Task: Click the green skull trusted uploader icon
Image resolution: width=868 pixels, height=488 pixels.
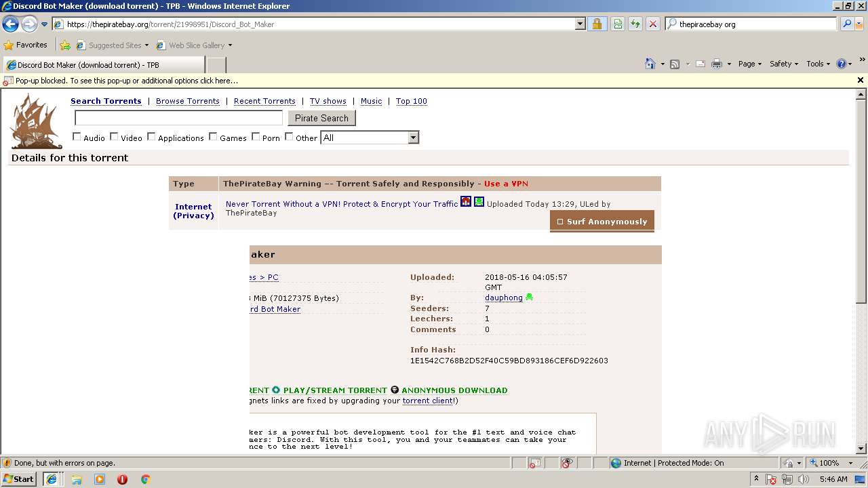Action: point(529,298)
